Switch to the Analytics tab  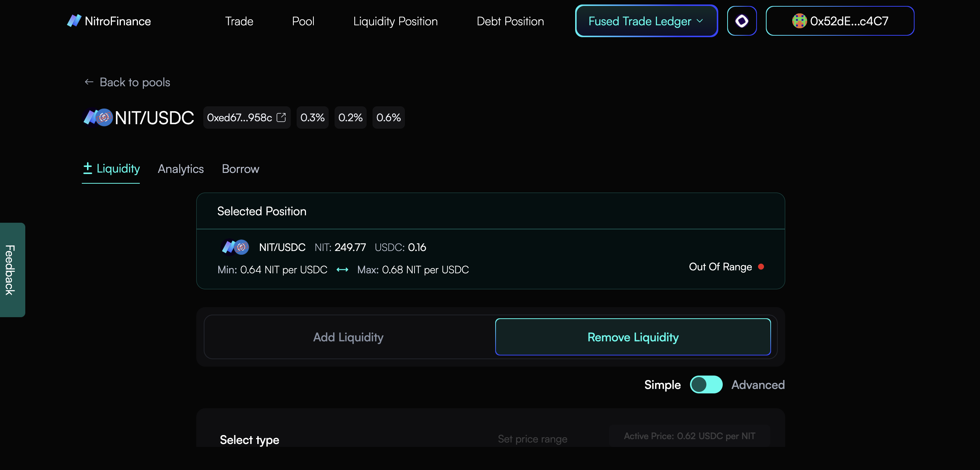[181, 169]
